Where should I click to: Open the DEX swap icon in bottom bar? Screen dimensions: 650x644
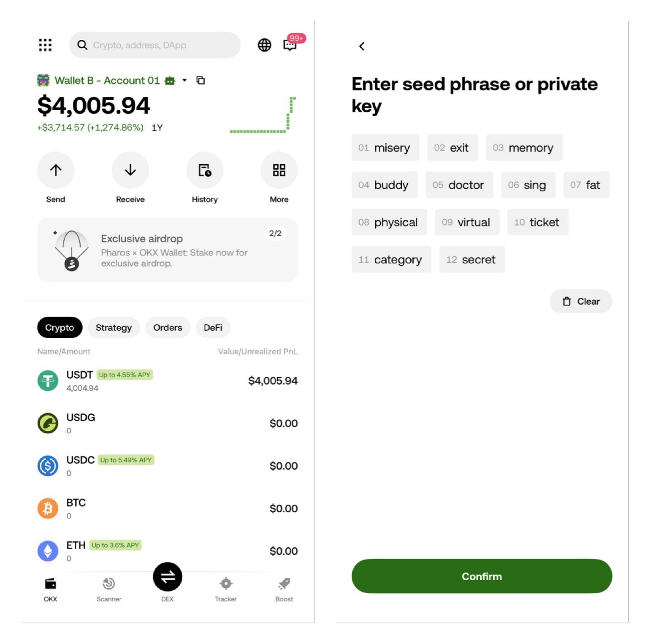(168, 576)
